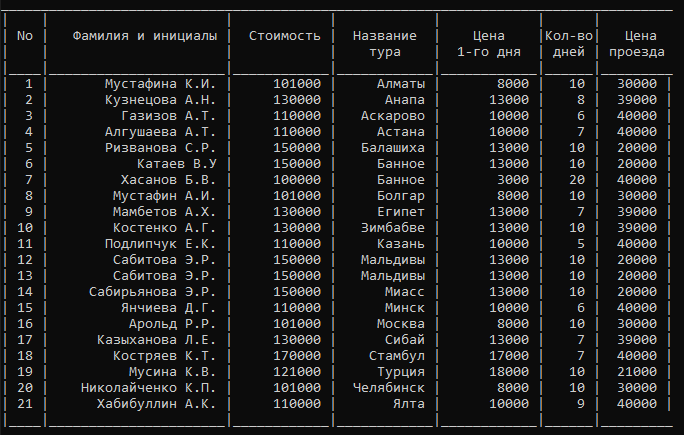This screenshot has height=435, width=684.
Task: Click the tour name "Челябинск"
Action: 389,388
